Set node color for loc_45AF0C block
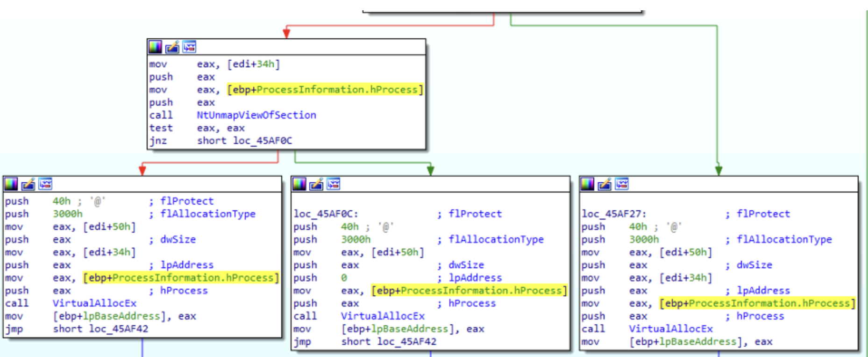Viewport: 868px width, 357px height. point(299,184)
